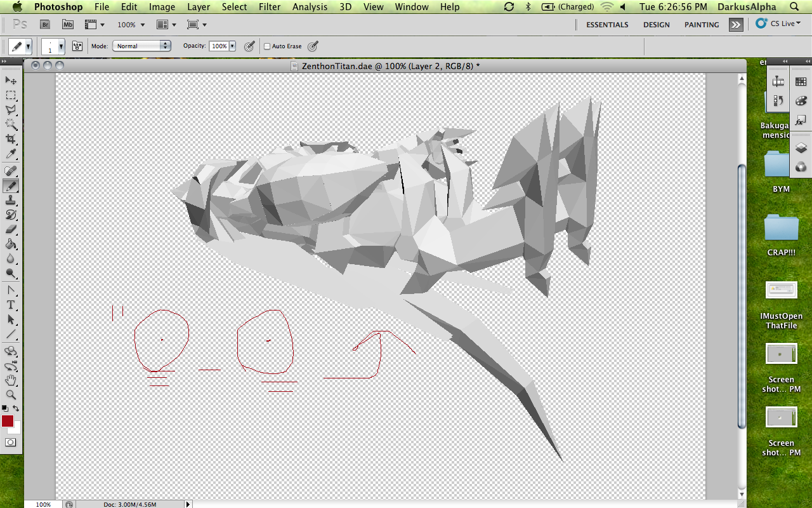Select the Type tool
812x508 pixels.
[x=11, y=305]
